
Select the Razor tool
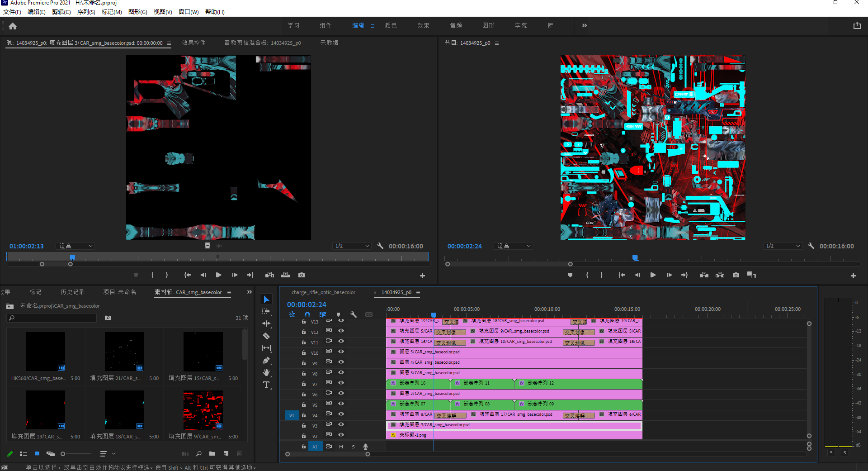266,336
